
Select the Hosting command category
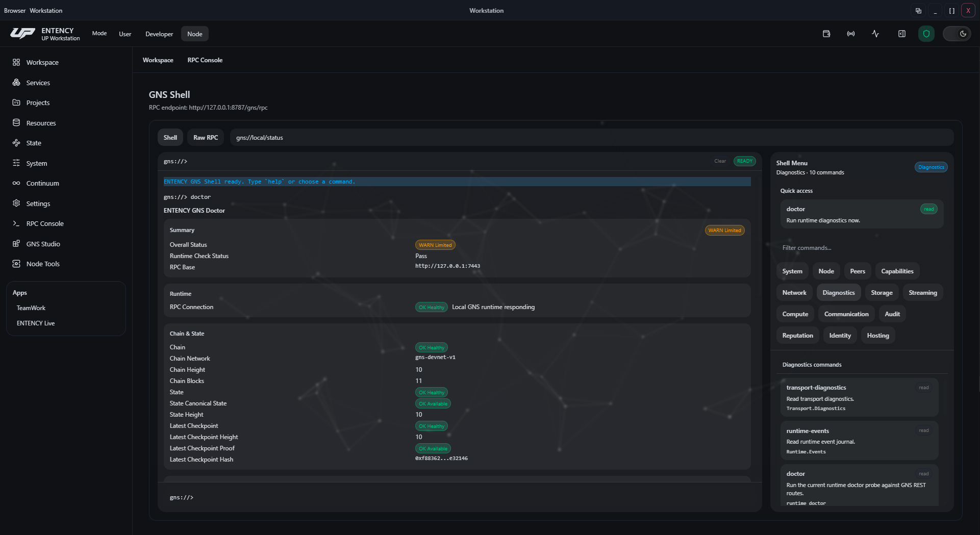[x=878, y=336]
